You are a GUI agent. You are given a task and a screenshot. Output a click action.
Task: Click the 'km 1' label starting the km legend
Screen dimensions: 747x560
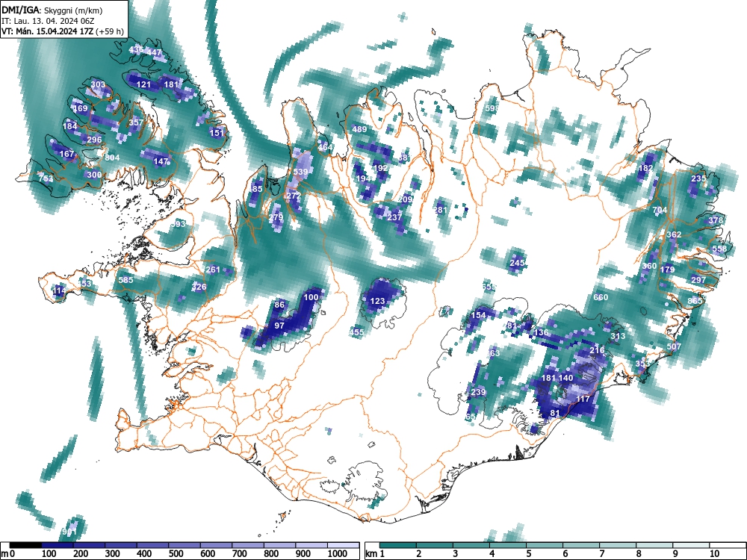374,554
